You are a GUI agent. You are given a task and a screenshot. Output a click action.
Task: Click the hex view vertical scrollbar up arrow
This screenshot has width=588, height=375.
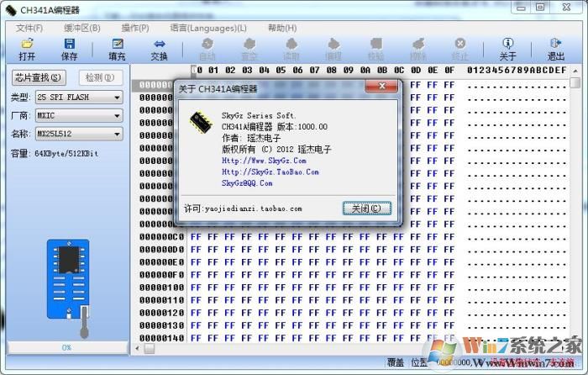tap(575, 71)
